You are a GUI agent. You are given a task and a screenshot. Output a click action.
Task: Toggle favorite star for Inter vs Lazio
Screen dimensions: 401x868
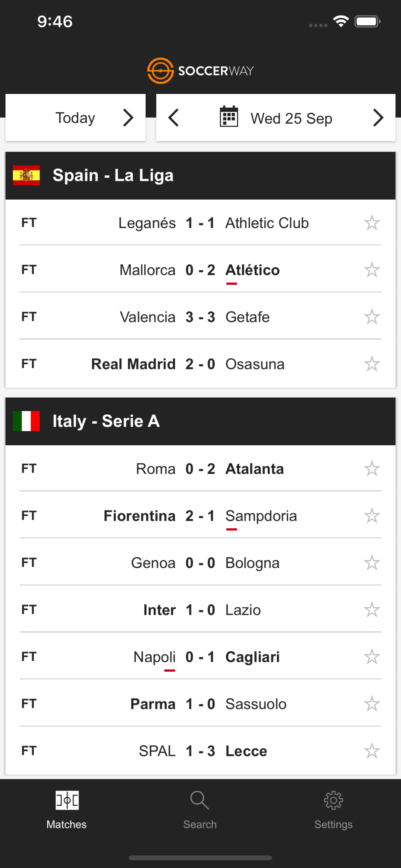pyautogui.click(x=372, y=610)
